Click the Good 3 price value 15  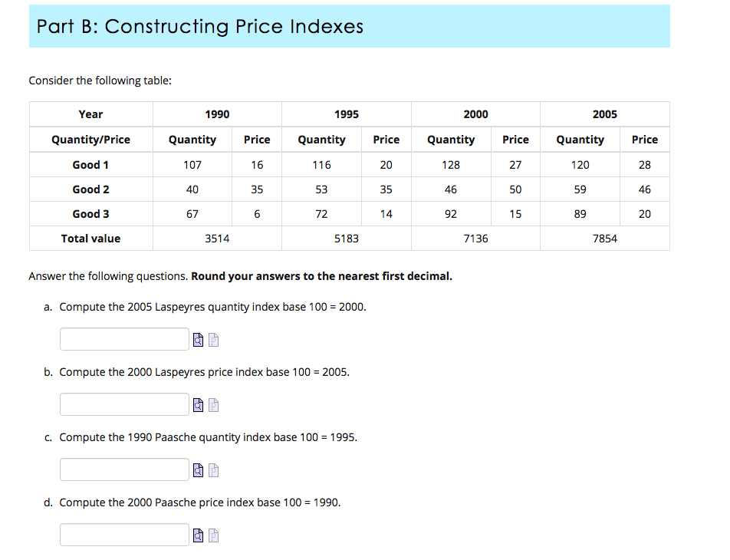pyautogui.click(x=515, y=213)
